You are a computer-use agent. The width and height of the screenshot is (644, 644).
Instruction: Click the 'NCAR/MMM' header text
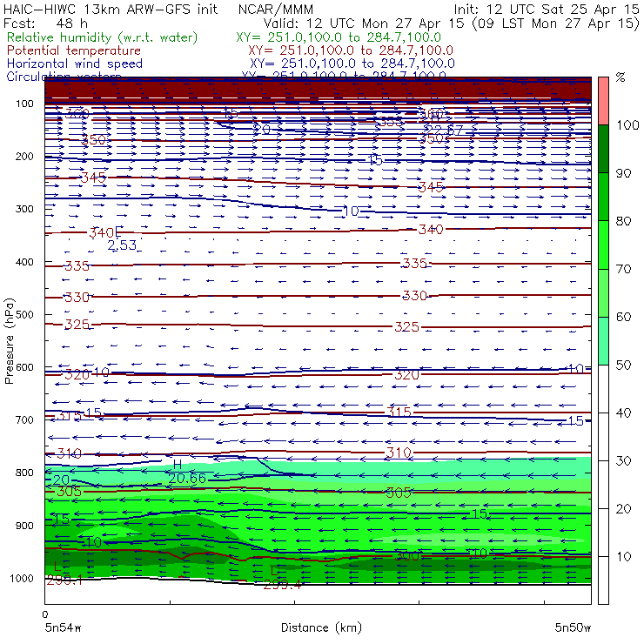click(x=276, y=9)
